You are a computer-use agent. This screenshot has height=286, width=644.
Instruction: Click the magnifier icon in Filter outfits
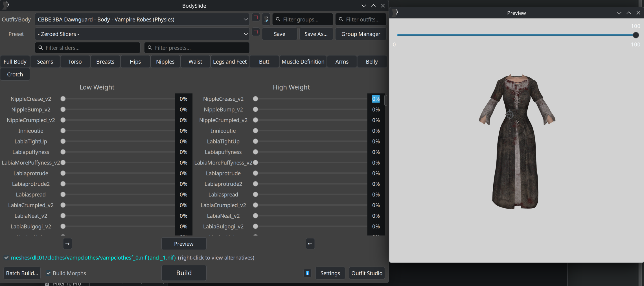point(341,19)
